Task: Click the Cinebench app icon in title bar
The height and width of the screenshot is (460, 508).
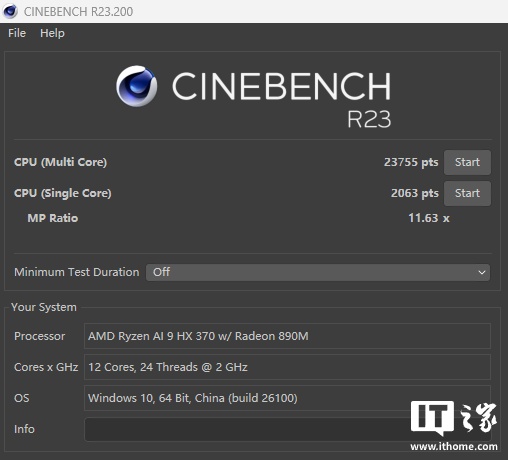Action: pos(10,11)
